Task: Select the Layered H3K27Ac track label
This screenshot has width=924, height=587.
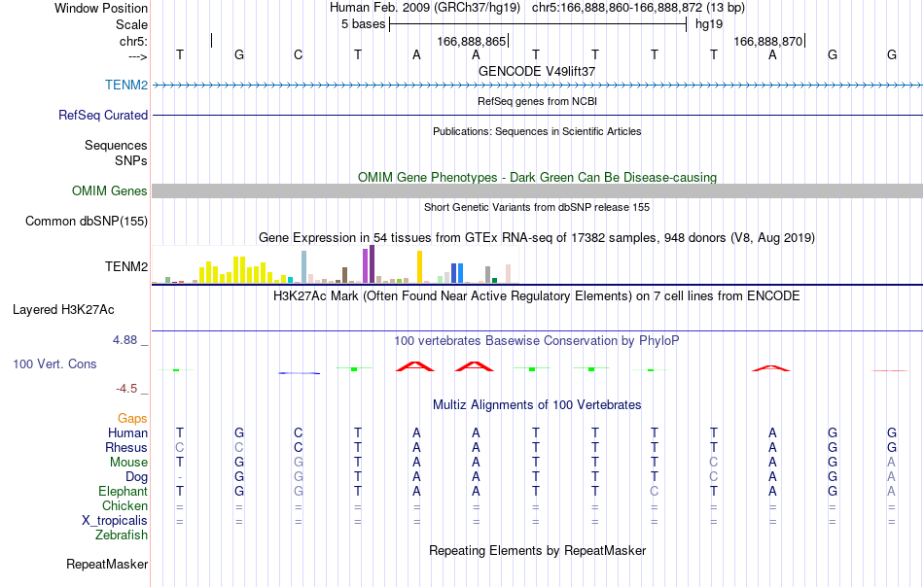Action: 63,309
